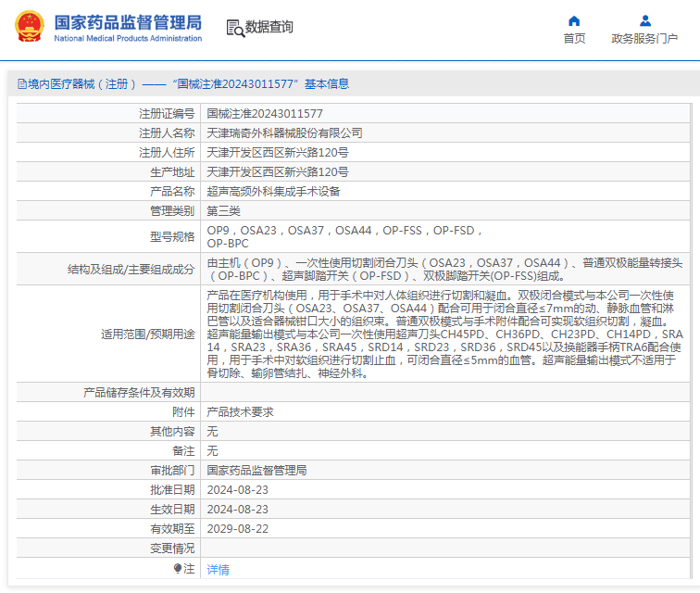
Task: Select the value 国械注准20243011577 in the table
Action: tap(265, 114)
